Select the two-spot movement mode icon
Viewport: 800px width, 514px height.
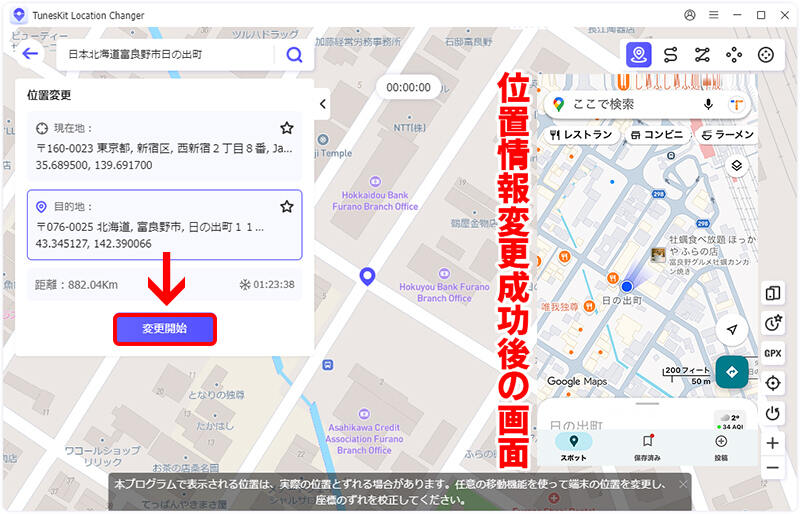click(670, 55)
